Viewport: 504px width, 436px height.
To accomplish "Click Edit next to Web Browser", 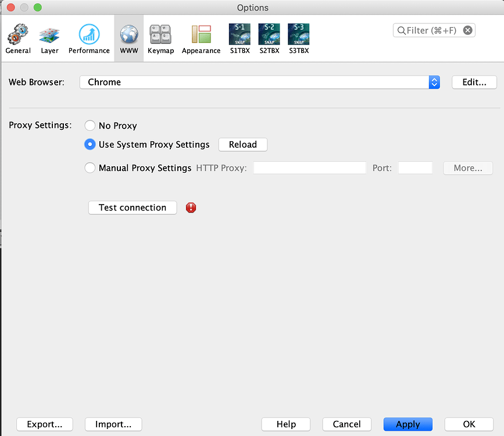I will point(474,82).
